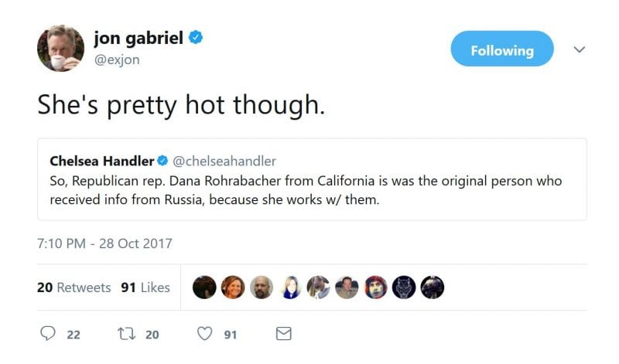Open the quoted tweet text about Dana Rohrabacher
Viewport: 619px width, 364px height.
306,191
